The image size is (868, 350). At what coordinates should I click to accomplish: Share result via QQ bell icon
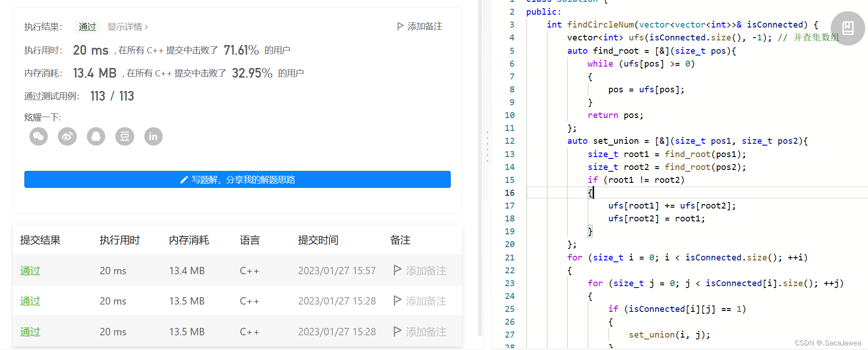tap(96, 136)
